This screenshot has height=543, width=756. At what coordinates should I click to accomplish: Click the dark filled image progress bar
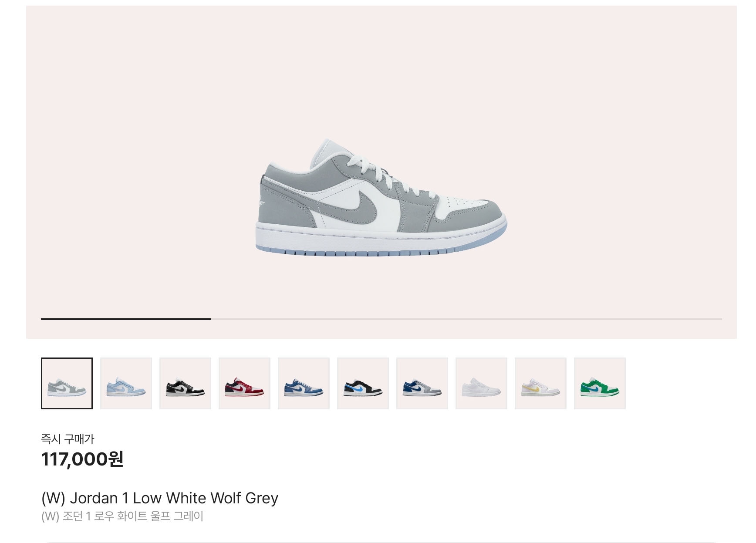coord(126,319)
